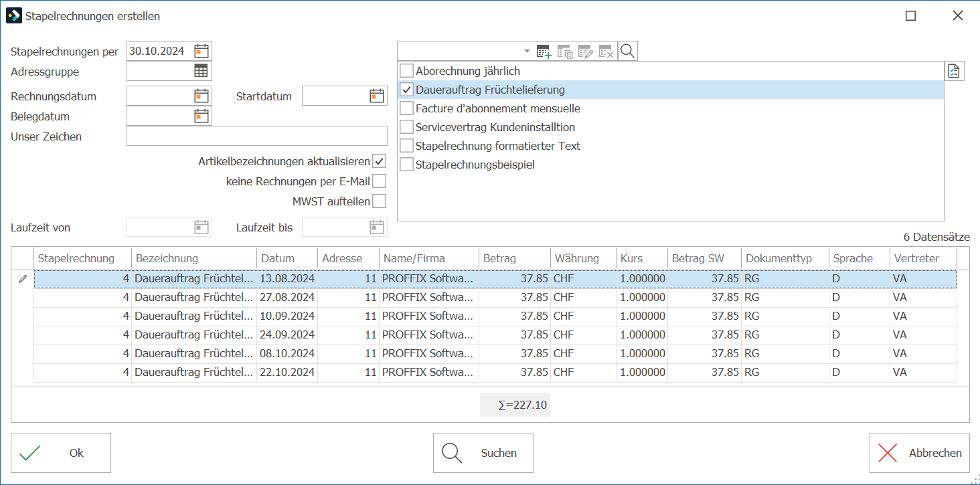
Task: Sort by Datum column header
Action: [287, 258]
